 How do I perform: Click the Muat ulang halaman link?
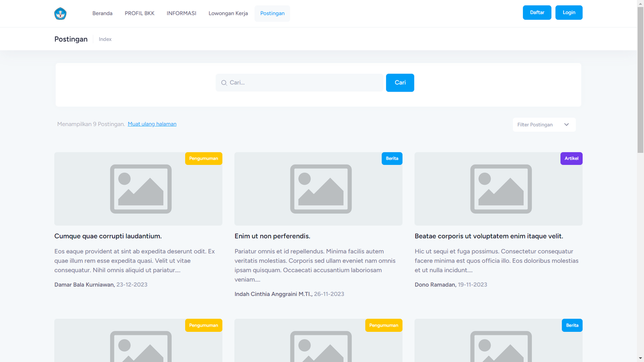click(152, 124)
